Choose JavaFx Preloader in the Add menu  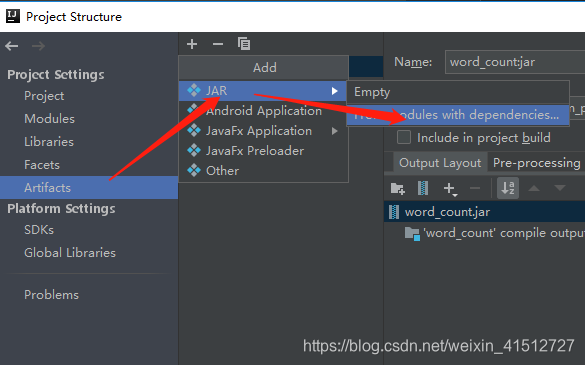point(263,151)
